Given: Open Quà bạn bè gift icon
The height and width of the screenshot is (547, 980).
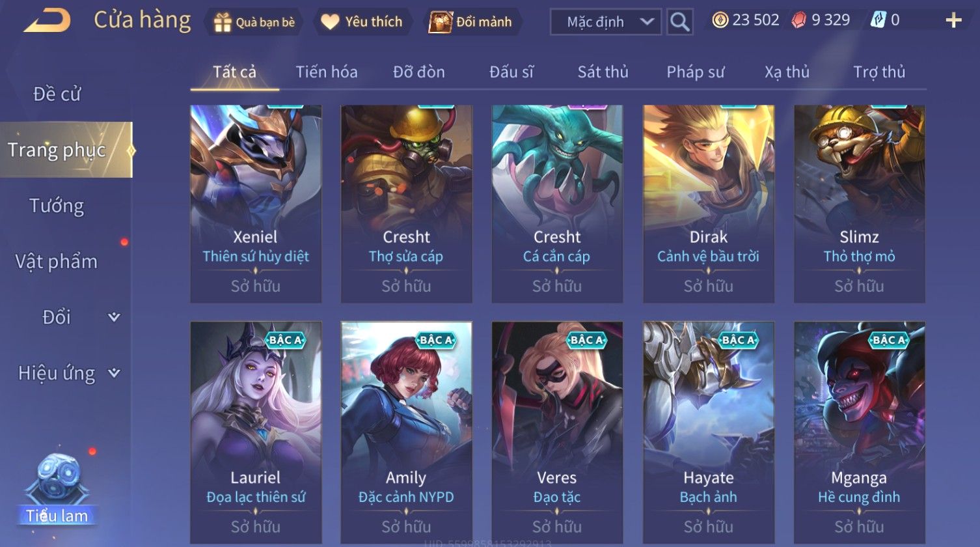Looking at the screenshot, I should click(x=223, y=22).
